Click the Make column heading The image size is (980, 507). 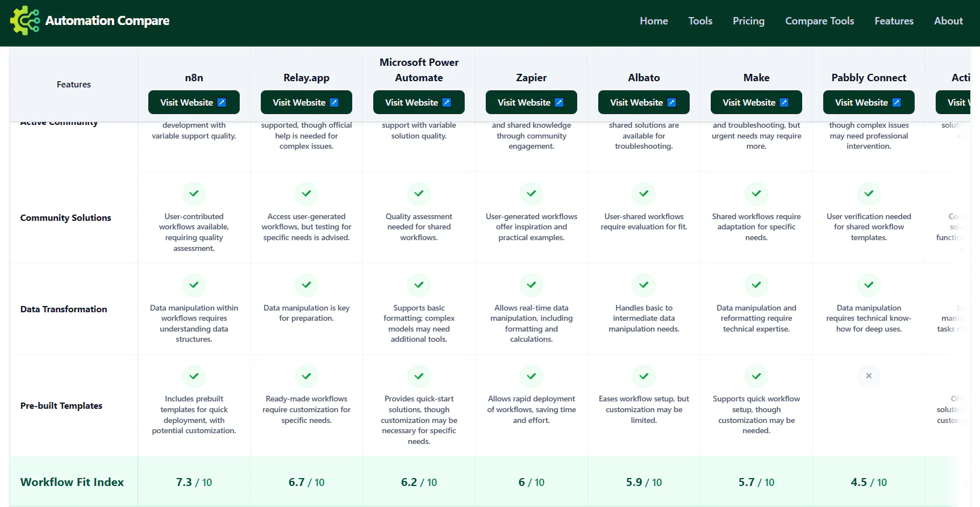click(x=756, y=78)
